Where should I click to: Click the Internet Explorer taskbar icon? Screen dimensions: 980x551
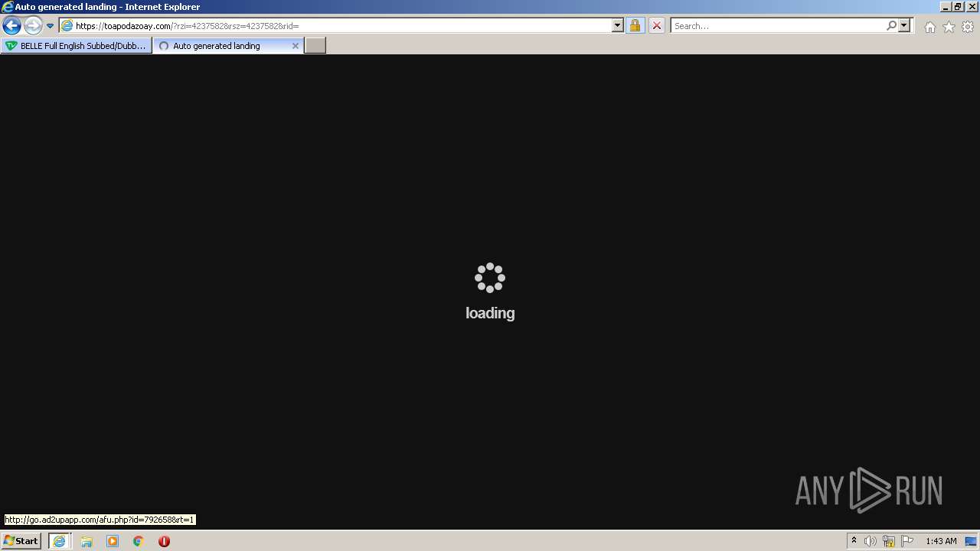click(59, 541)
